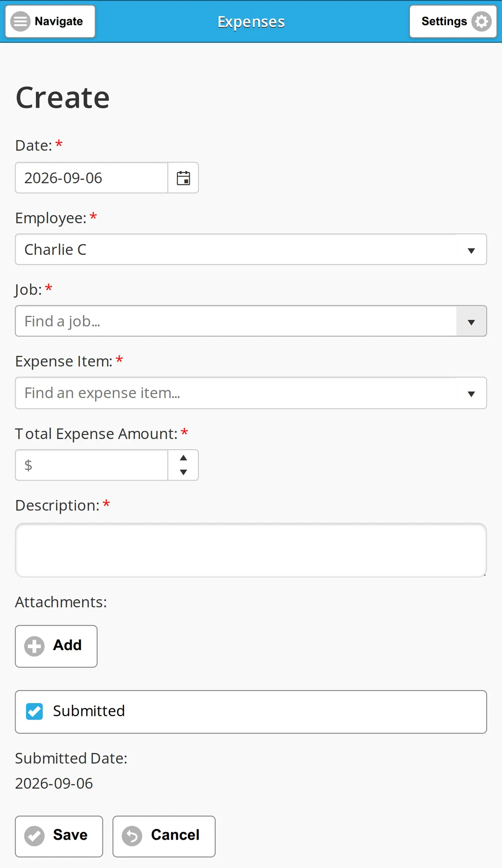Open the Settings button

[453, 21]
